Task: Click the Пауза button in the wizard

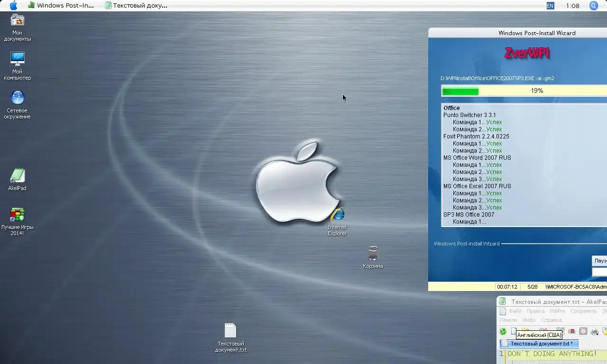Action: tap(599, 261)
